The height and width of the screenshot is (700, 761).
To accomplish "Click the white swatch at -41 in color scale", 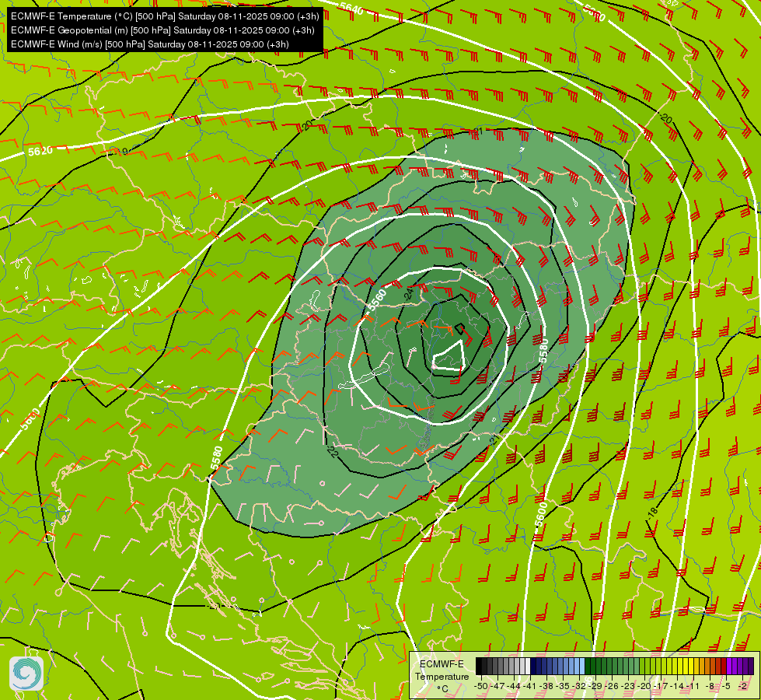I will click(x=528, y=666).
